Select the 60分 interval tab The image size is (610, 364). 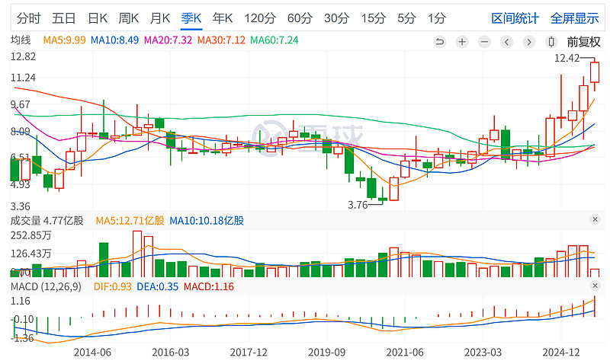pyautogui.click(x=300, y=18)
